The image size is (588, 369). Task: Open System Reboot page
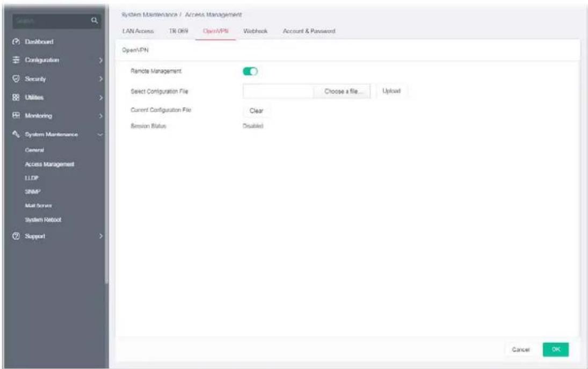click(x=43, y=220)
